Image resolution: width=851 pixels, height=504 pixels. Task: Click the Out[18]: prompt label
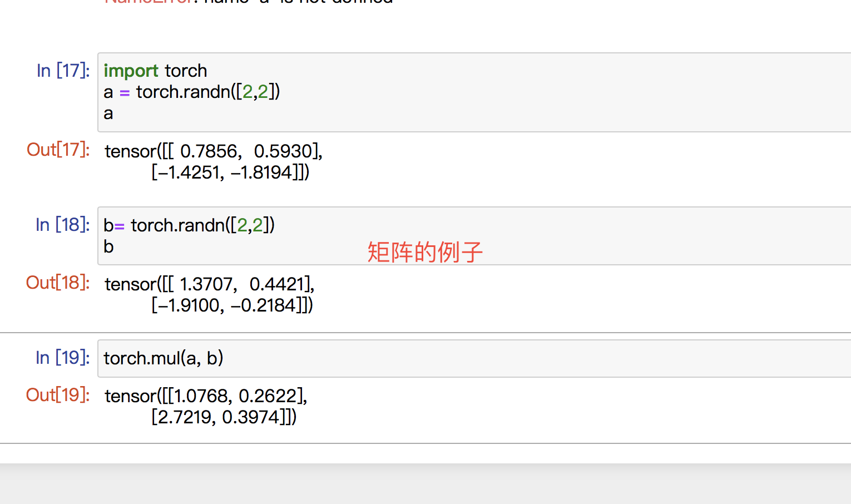pos(58,283)
